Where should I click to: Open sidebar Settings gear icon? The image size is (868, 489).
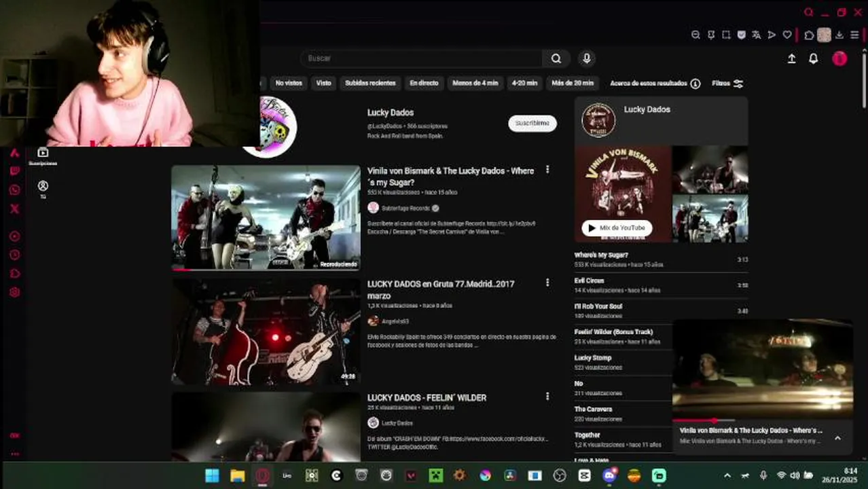pos(14,292)
